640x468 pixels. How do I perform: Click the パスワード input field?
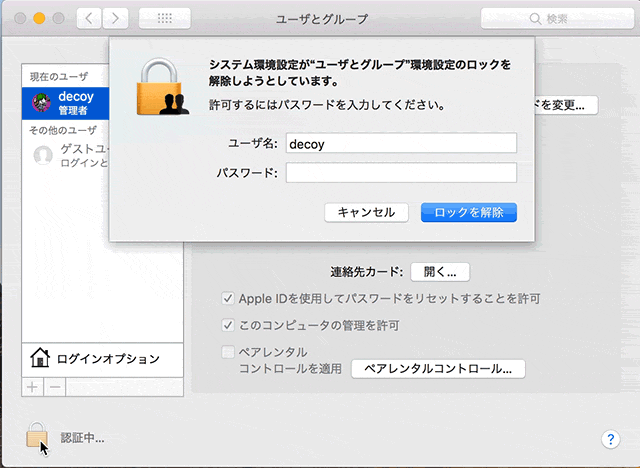pos(401,173)
